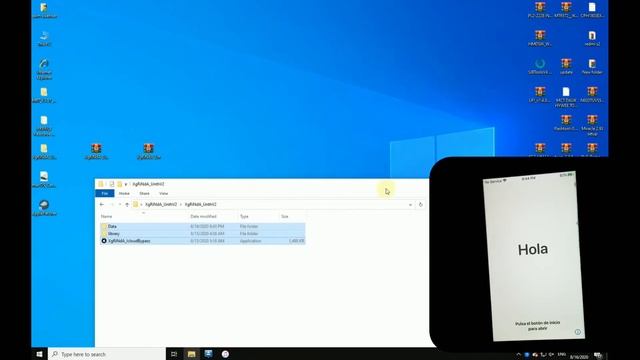Click the first XgRiNdA_Unthl2 breadcrumb segment
640x360 pixels.
pos(161,204)
